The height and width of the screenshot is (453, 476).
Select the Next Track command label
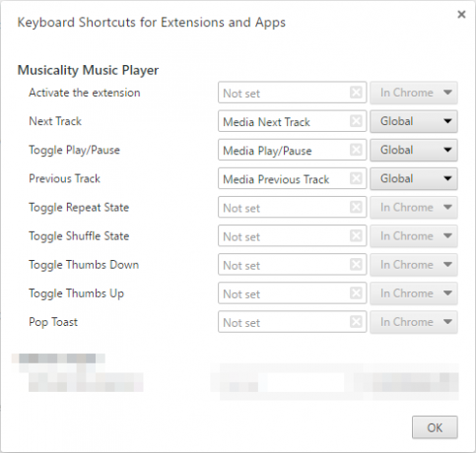pyautogui.click(x=55, y=121)
